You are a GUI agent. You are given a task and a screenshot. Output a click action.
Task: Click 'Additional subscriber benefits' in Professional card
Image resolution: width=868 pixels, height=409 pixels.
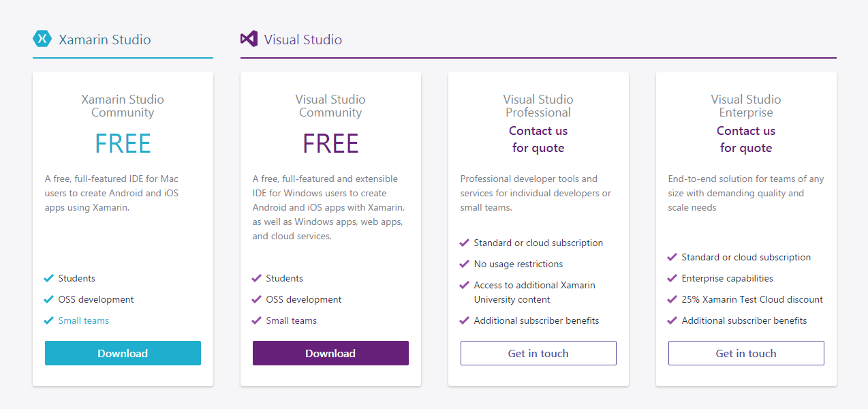pyautogui.click(x=537, y=320)
